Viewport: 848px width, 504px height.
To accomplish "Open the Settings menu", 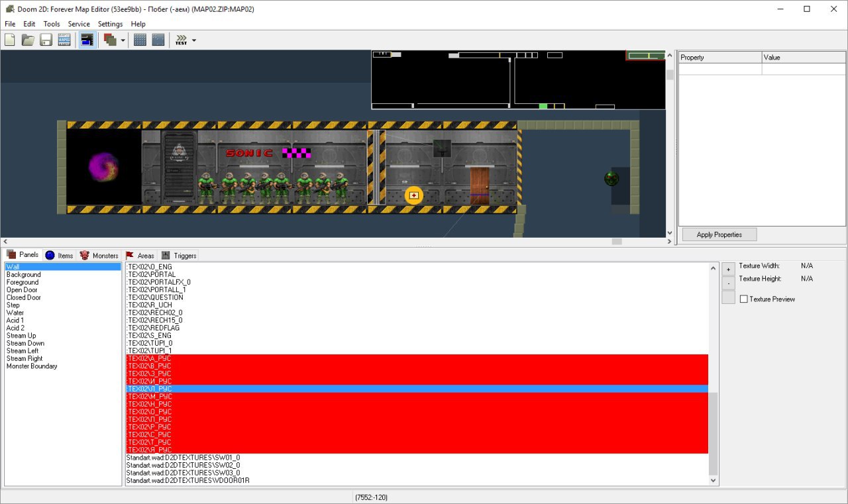I will coord(111,24).
